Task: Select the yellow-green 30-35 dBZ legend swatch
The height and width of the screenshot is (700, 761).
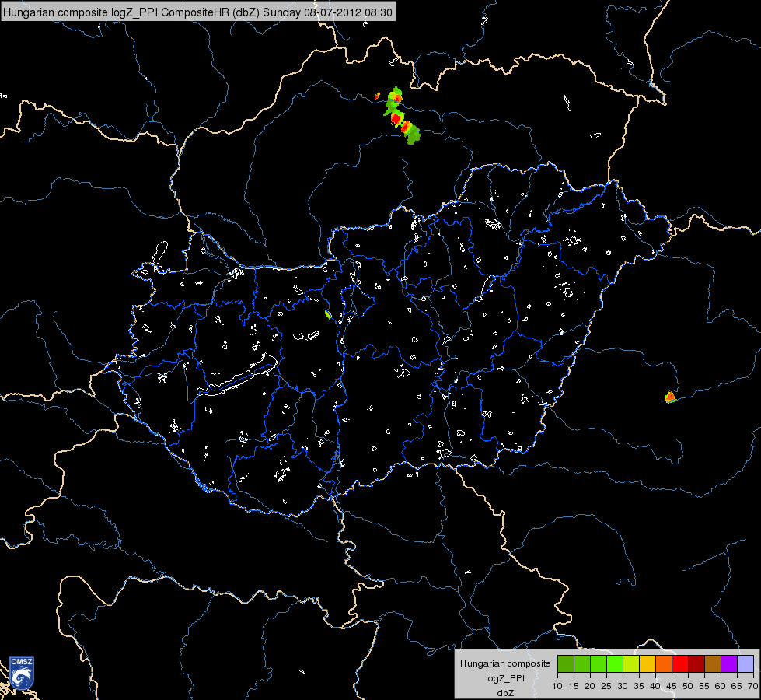Action: point(631,663)
